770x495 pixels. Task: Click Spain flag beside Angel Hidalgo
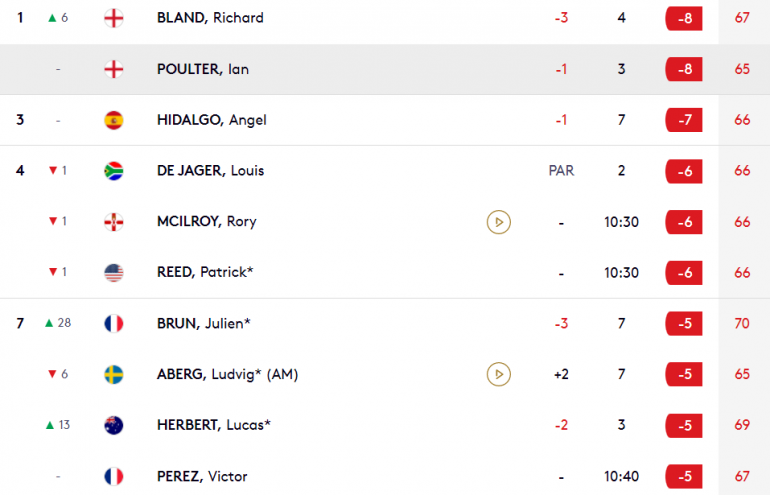(x=113, y=120)
